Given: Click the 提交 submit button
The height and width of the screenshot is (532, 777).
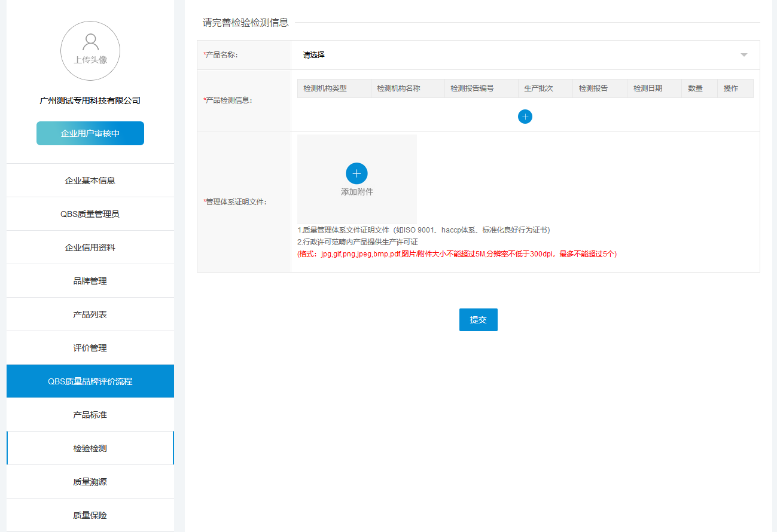Looking at the screenshot, I should click(x=478, y=320).
